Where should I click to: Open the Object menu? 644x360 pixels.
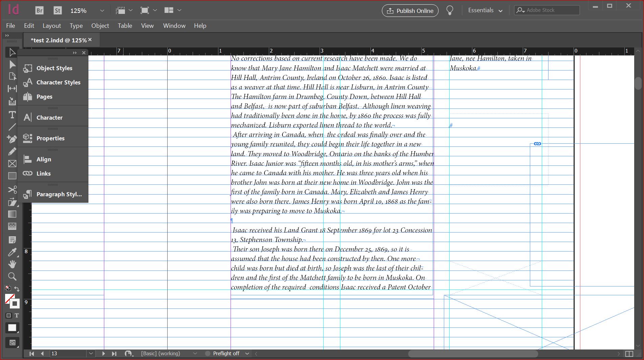(x=100, y=26)
